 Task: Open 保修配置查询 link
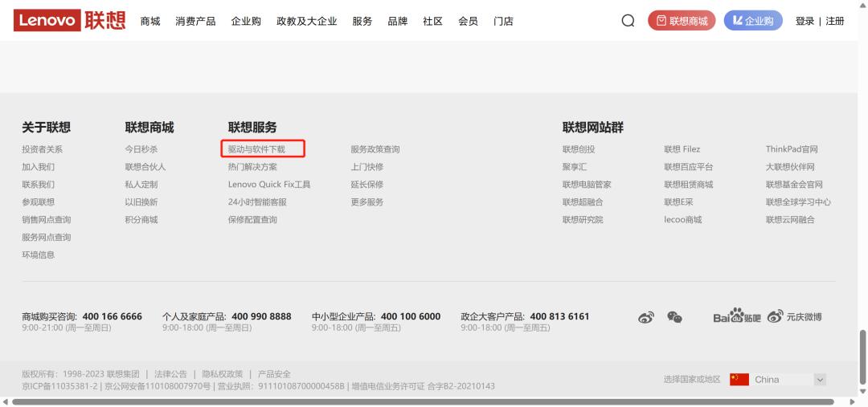(x=252, y=220)
